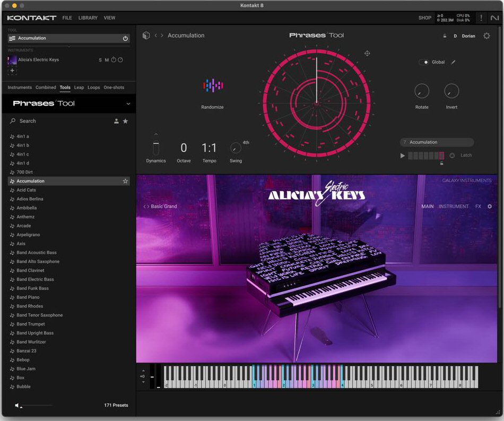Open the Tempo 1:1 selector
Screen dimensions: 504x421
[209, 148]
